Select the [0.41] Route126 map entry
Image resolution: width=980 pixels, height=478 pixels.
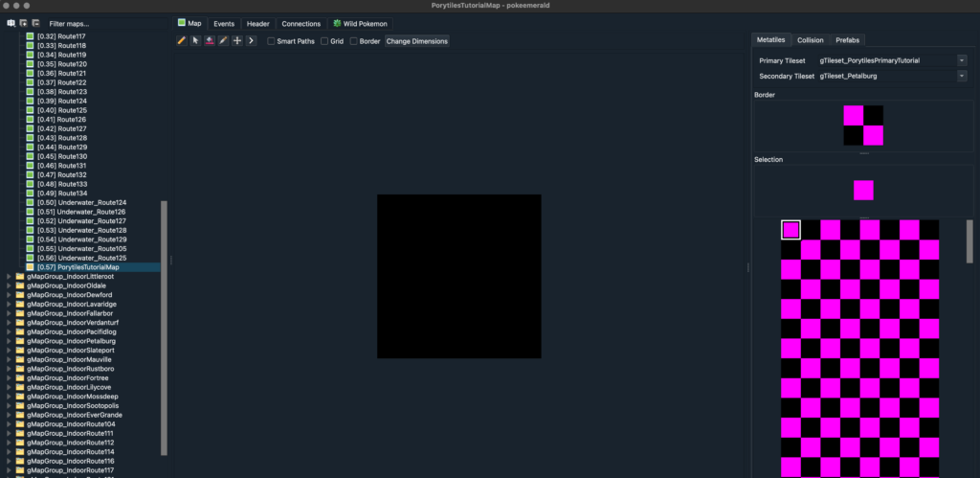click(62, 120)
